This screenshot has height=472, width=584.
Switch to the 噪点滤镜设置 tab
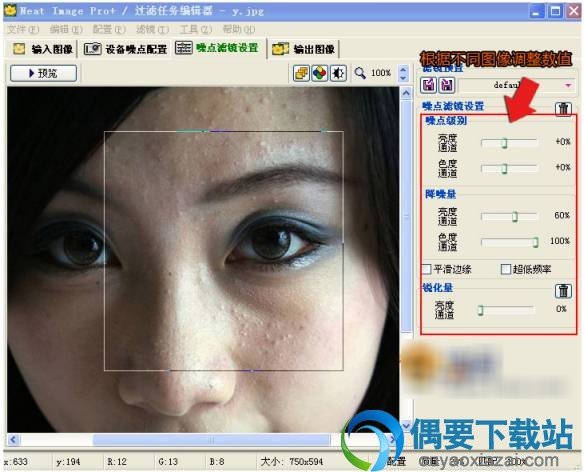[x=217, y=48]
